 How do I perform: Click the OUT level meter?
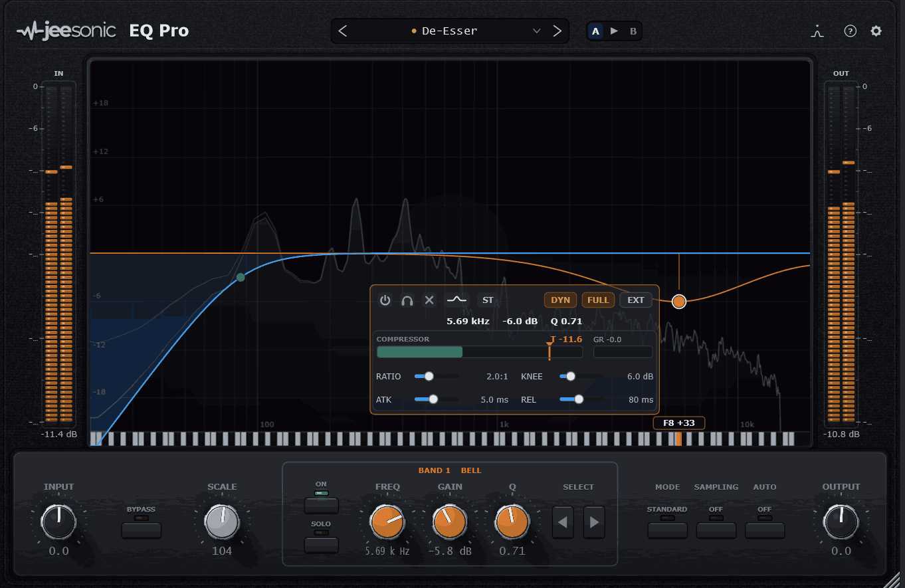[841, 254]
